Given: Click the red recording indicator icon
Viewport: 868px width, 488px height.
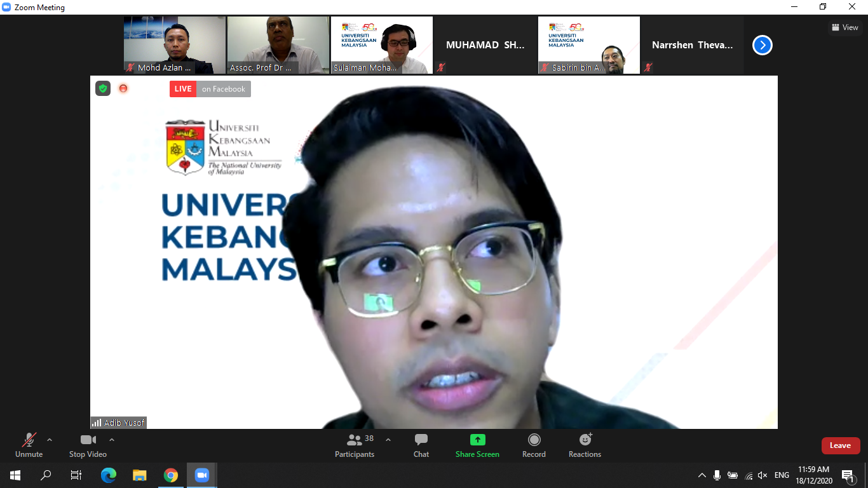Looking at the screenshot, I should 123,88.
